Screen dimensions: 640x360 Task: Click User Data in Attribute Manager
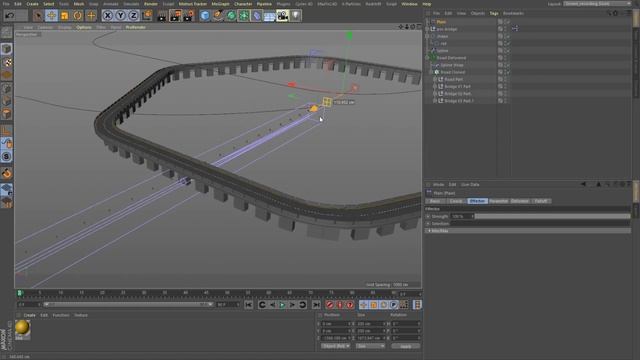tap(470, 184)
